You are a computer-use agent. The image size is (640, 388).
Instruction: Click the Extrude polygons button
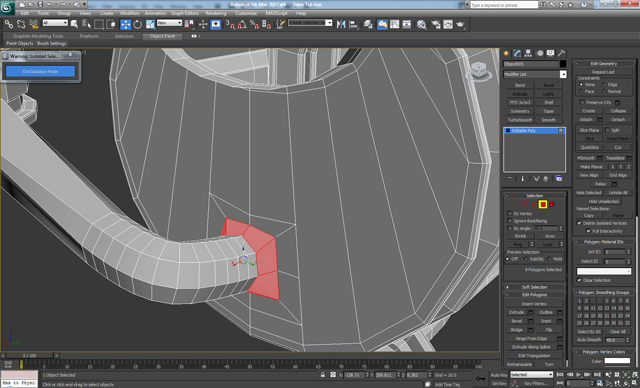point(516,312)
